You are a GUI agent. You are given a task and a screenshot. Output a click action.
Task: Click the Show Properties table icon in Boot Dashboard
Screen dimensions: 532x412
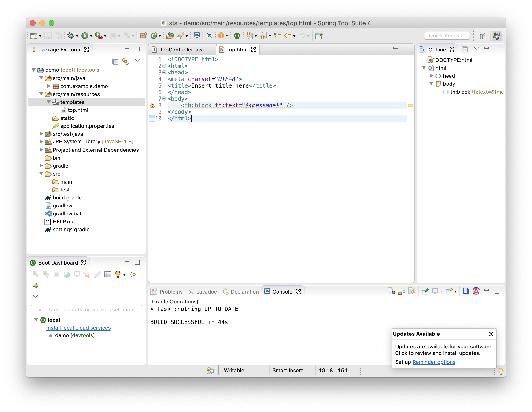point(108,274)
